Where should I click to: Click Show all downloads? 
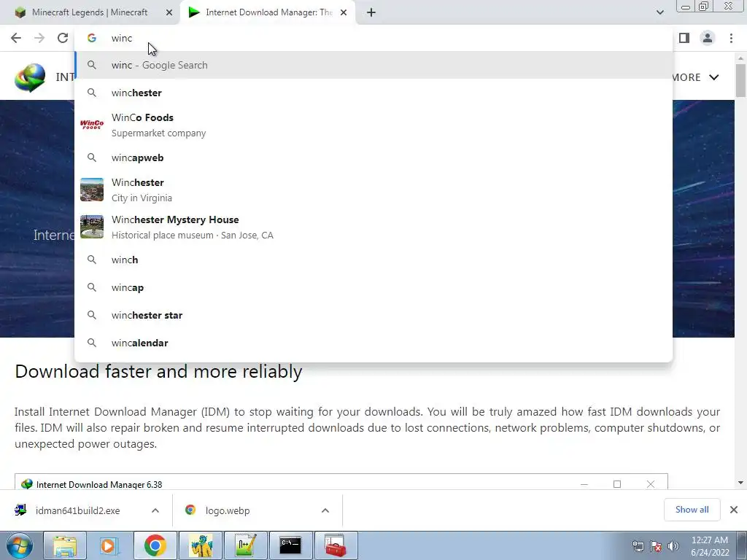pyautogui.click(x=692, y=510)
